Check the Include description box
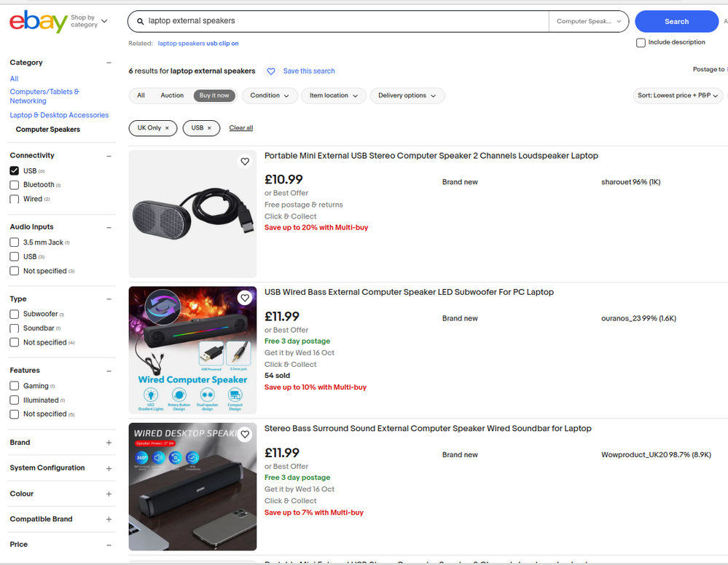Viewport: 728px width, 565px height. 641,42
